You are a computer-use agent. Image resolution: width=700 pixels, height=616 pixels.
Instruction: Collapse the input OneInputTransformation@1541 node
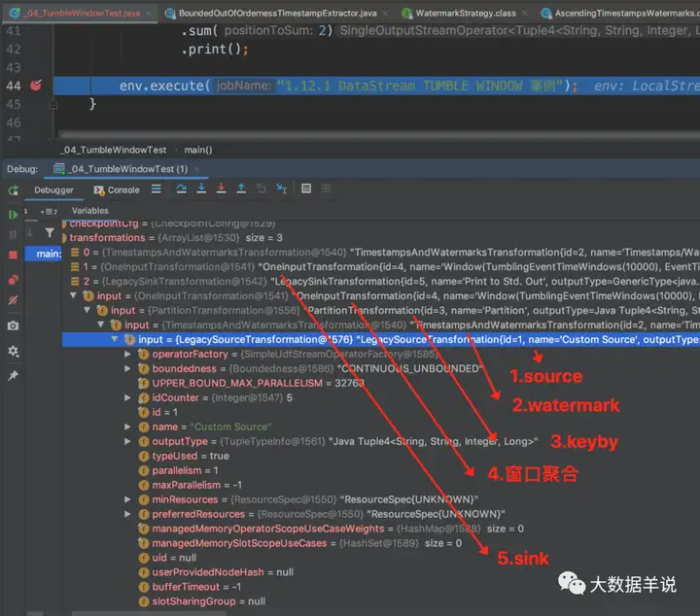(x=73, y=295)
